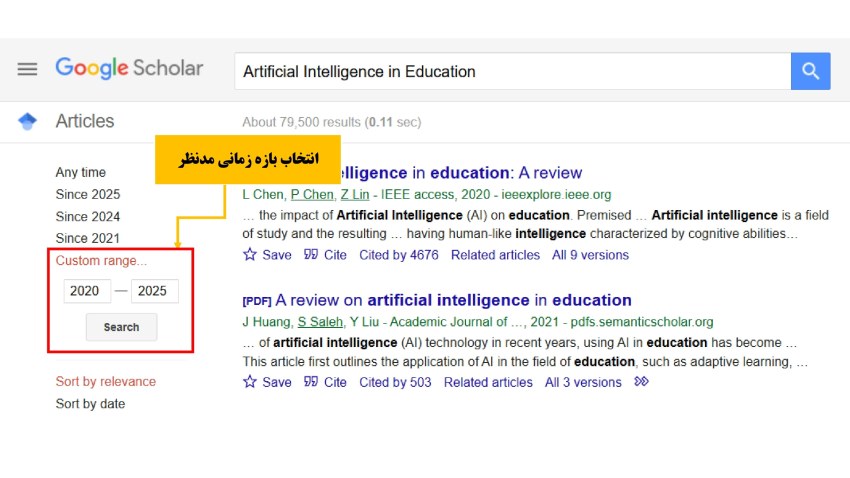Viewport: 850px width, 478px height.
Task: Click the Save star on the second result
Action: (x=249, y=382)
